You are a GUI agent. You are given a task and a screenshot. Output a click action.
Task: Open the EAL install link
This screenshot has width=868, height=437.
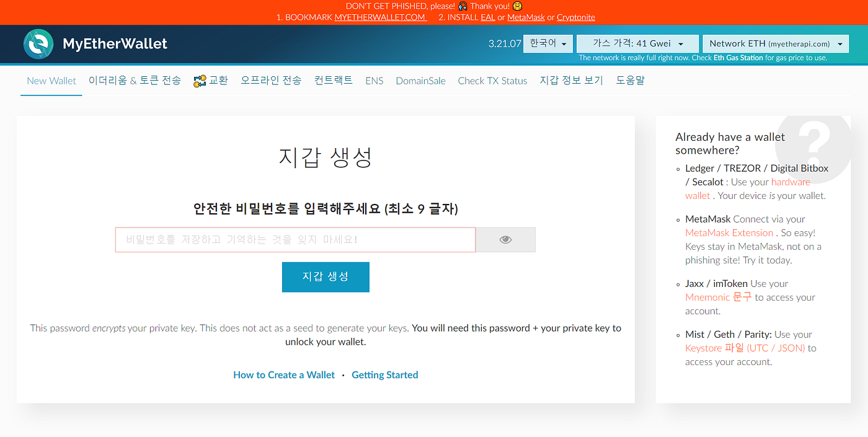488,17
